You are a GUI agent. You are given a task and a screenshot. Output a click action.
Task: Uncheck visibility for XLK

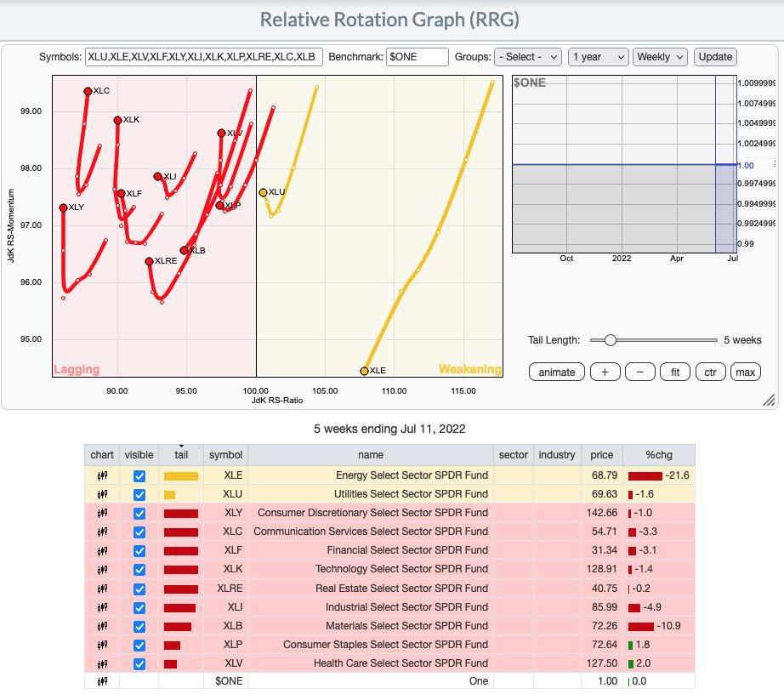click(x=139, y=570)
